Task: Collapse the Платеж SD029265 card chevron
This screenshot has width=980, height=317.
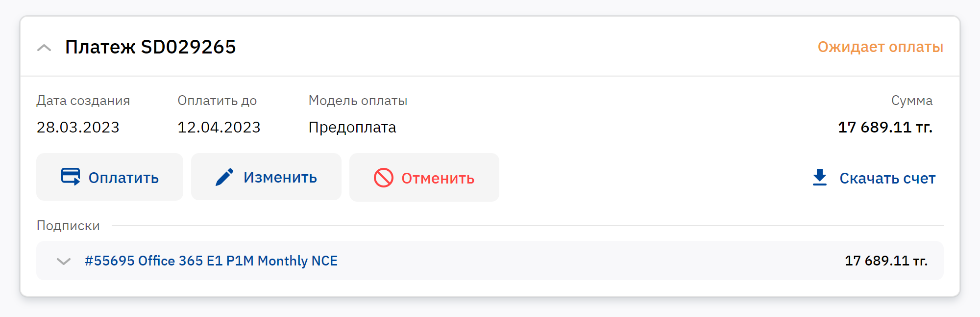Action: point(44,48)
